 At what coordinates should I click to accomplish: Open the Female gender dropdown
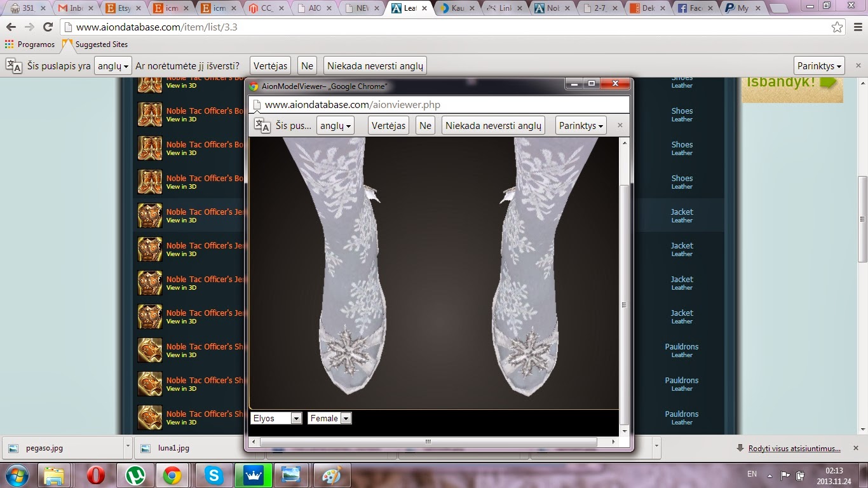[x=329, y=418]
